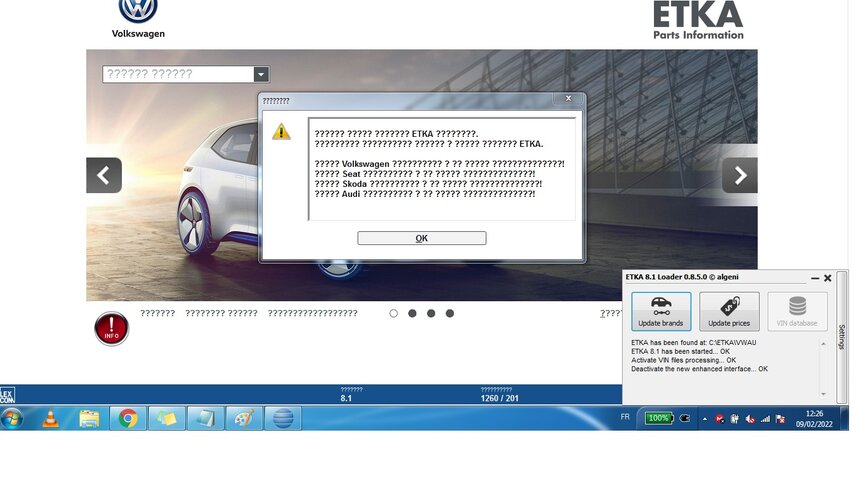This screenshot has width=854, height=480.
Task: Click the Action Center flag tray icon
Action: tap(780, 419)
